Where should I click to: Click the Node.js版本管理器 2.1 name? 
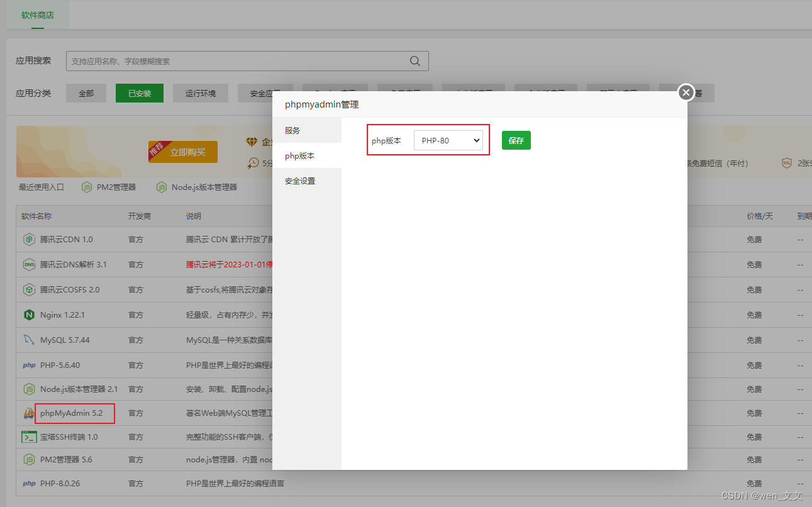pyautogui.click(x=79, y=389)
